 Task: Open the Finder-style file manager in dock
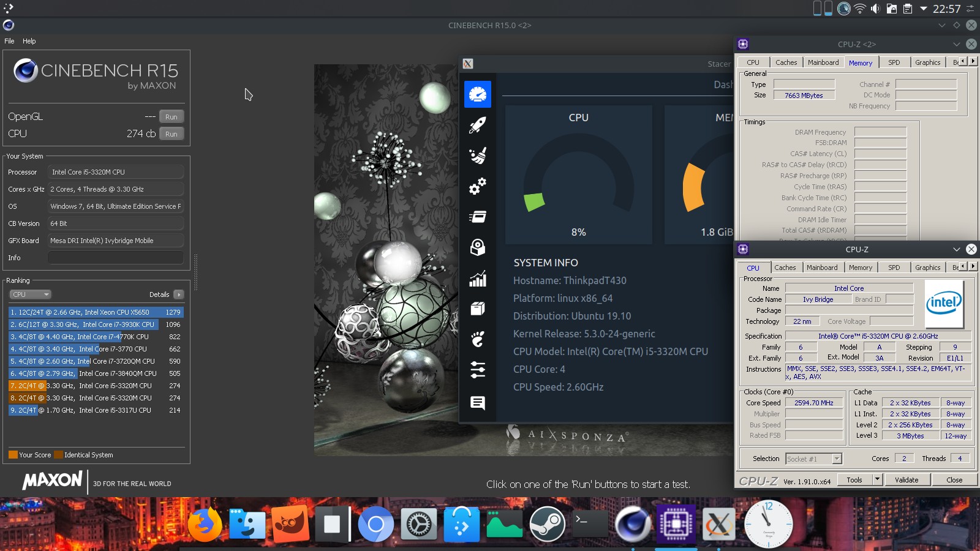(x=247, y=524)
